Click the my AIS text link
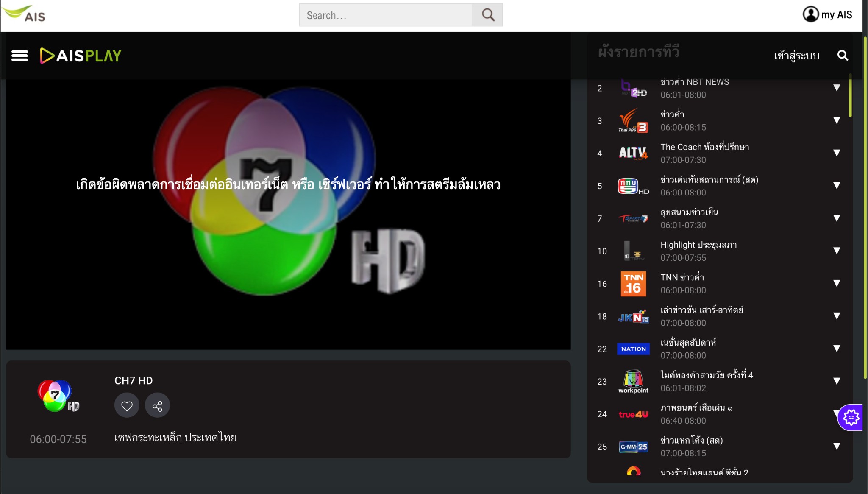The width and height of the screenshot is (868, 494). point(836,15)
